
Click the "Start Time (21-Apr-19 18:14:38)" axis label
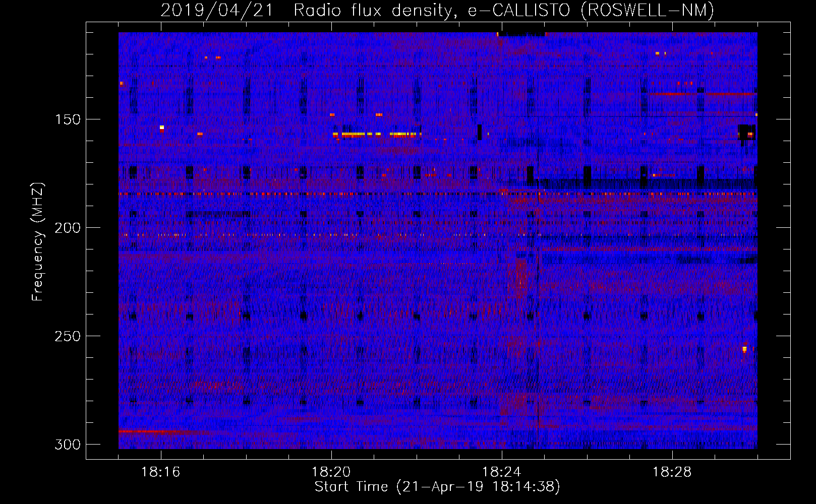pos(437,487)
